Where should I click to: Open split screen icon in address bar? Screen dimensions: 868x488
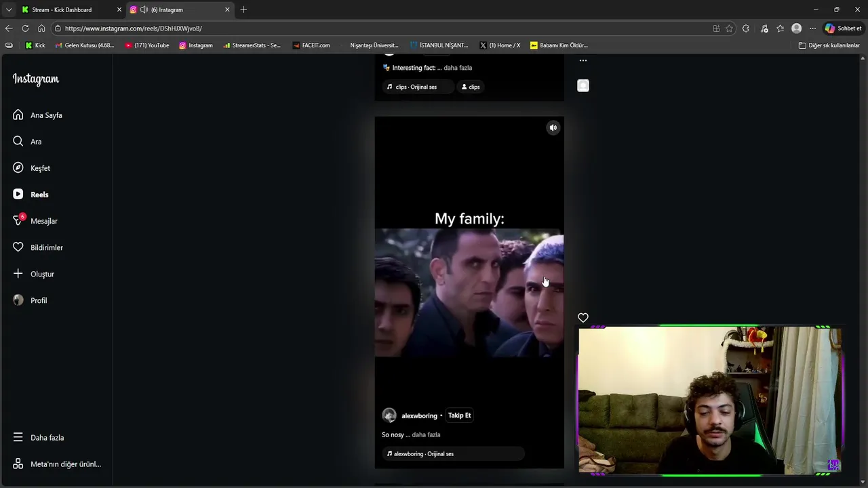[716, 28]
